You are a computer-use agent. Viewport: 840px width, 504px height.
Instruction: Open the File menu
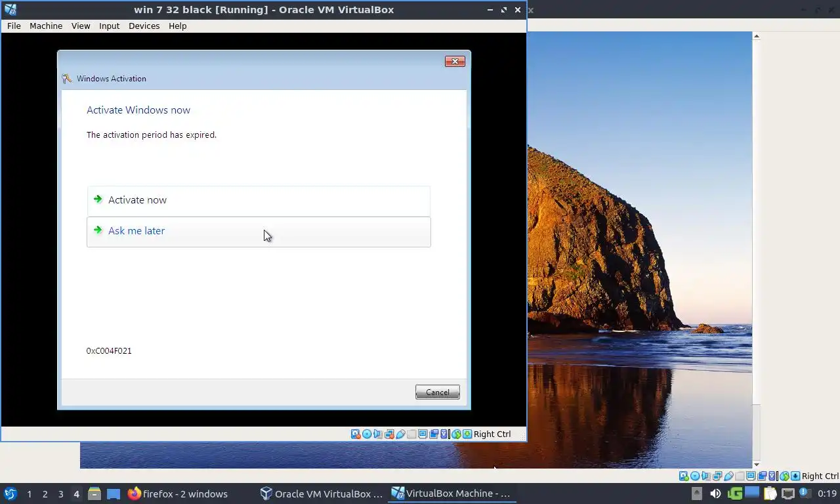click(14, 26)
